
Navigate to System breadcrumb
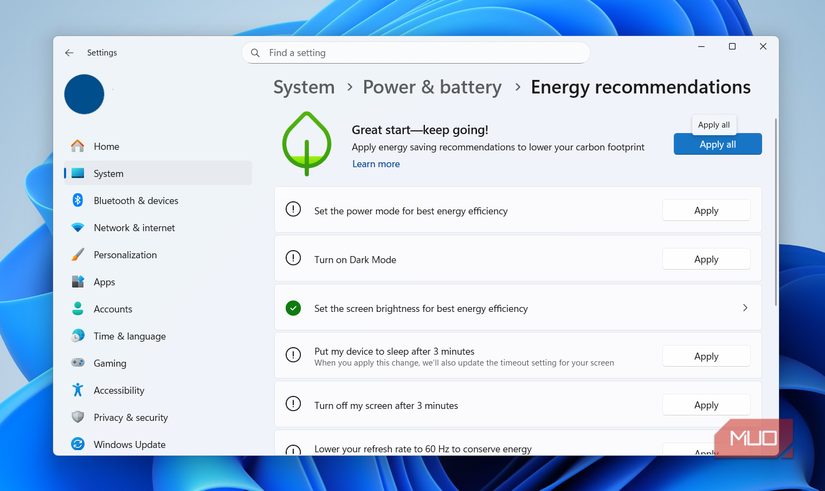tap(304, 87)
